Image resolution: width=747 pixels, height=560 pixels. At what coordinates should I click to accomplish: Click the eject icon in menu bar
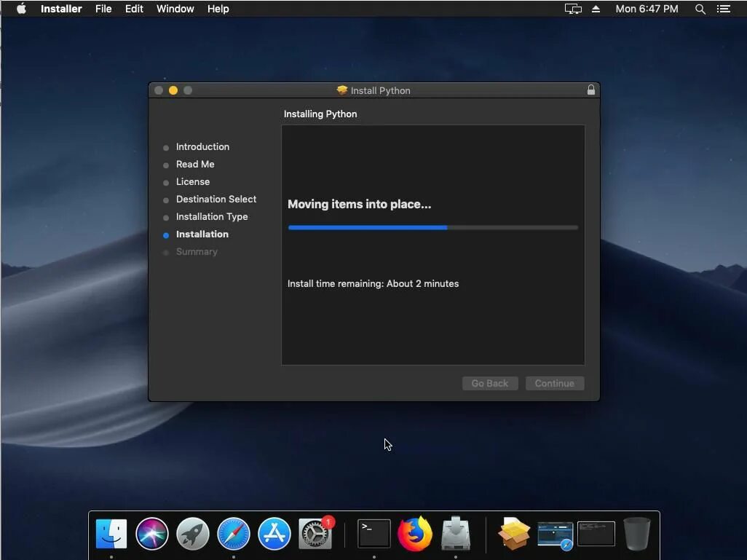tap(596, 9)
